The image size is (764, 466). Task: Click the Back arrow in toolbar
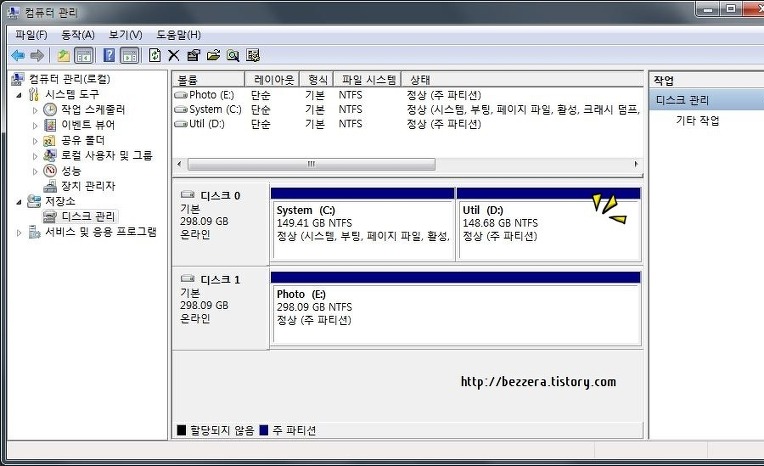[18, 56]
